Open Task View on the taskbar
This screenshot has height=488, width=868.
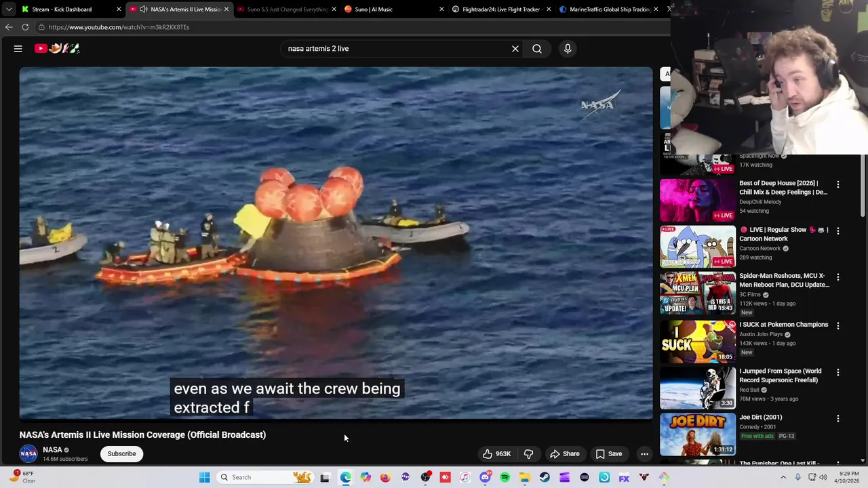(325, 477)
